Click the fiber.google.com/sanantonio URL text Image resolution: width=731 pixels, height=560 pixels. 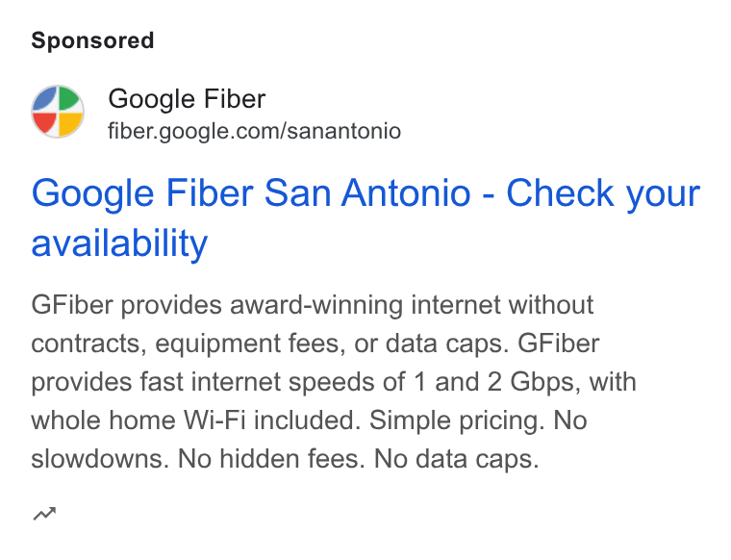(x=254, y=131)
